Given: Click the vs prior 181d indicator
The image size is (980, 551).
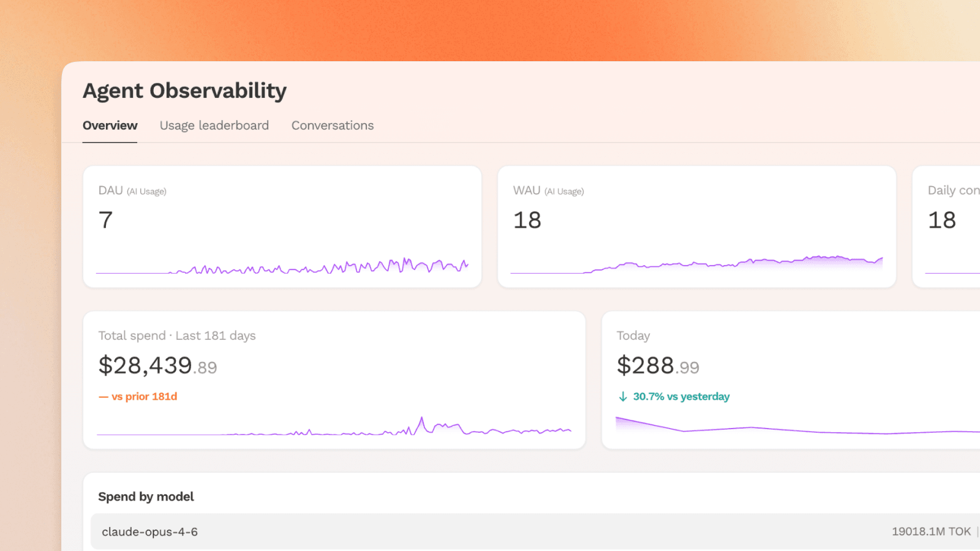Looking at the screenshot, I should [x=138, y=397].
